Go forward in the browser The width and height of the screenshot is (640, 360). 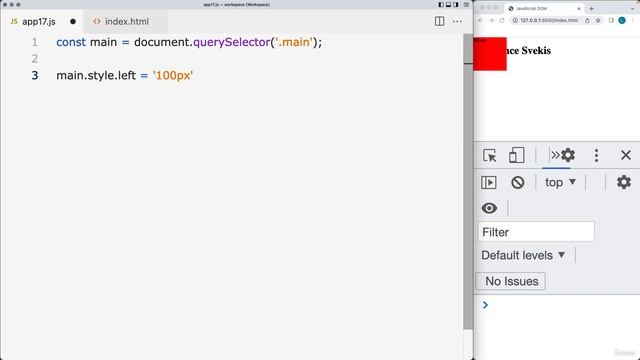(491, 20)
